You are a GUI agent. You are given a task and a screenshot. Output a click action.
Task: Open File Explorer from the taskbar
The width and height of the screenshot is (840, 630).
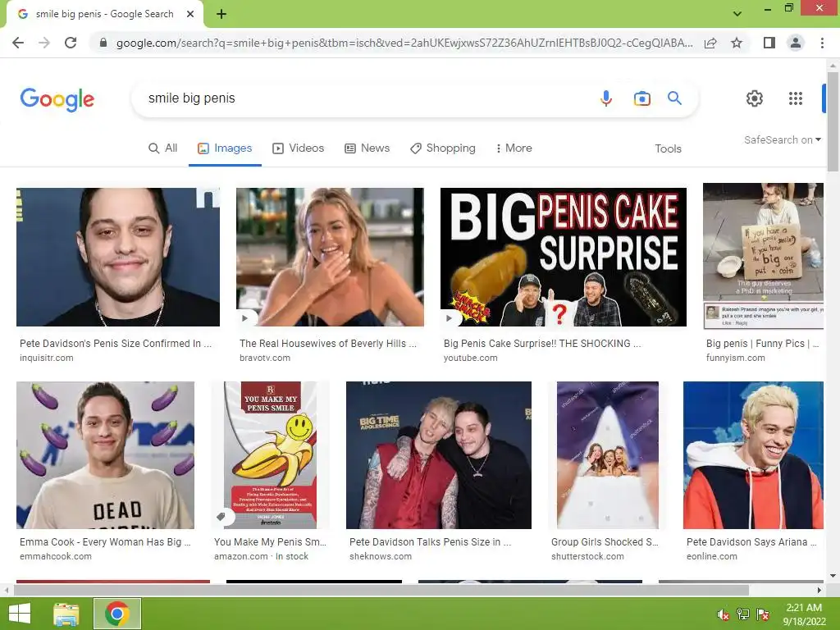[66, 614]
